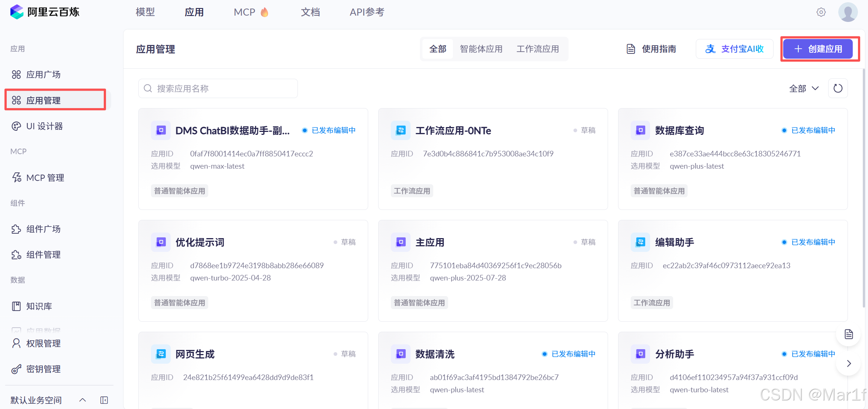The height and width of the screenshot is (409, 868).
Task: Click the 数据库查询 app icon
Action: tap(640, 130)
